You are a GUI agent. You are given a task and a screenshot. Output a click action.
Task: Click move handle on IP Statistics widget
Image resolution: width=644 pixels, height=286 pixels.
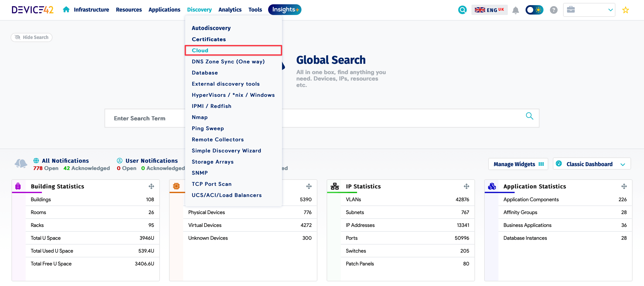click(x=466, y=186)
